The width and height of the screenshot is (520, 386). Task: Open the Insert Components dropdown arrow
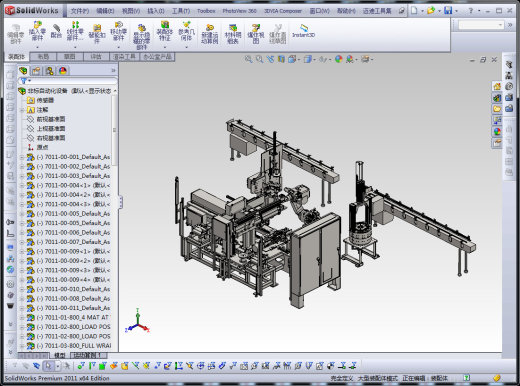(37, 47)
